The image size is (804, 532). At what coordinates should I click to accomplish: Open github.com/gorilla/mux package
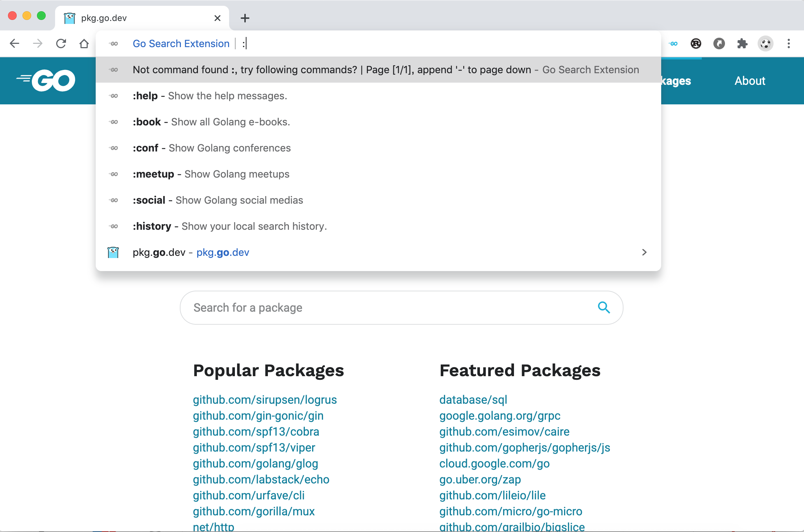[x=254, y=511]
